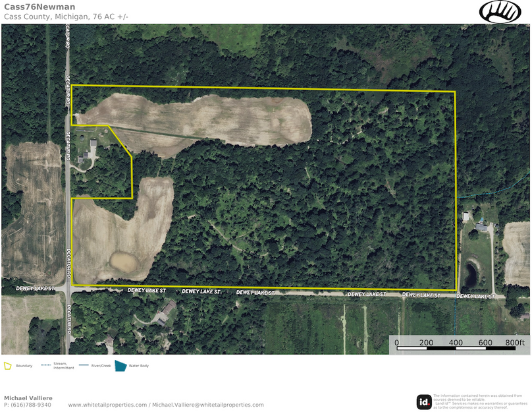Click the Cass76Newman title
532x412 pixels.
point(40,7)
